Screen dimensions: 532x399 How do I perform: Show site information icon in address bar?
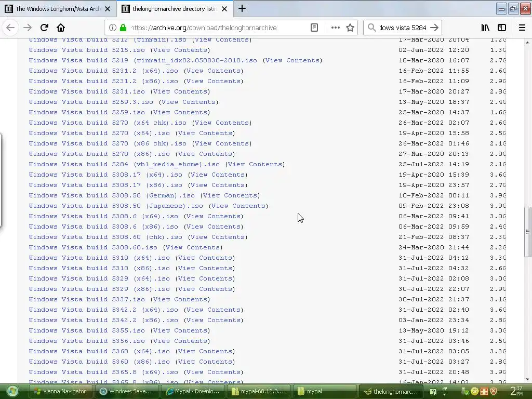pyautogui.click(x=113, y=28)
